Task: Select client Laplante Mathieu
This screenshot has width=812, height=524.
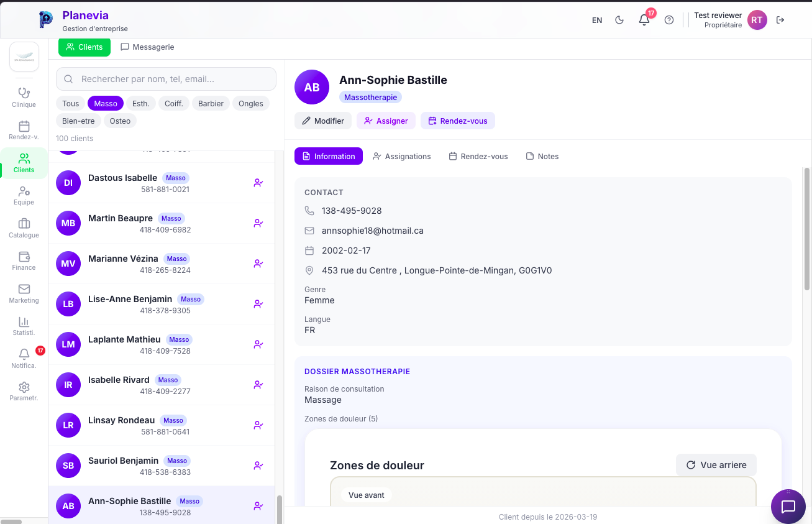Action: 162,344
